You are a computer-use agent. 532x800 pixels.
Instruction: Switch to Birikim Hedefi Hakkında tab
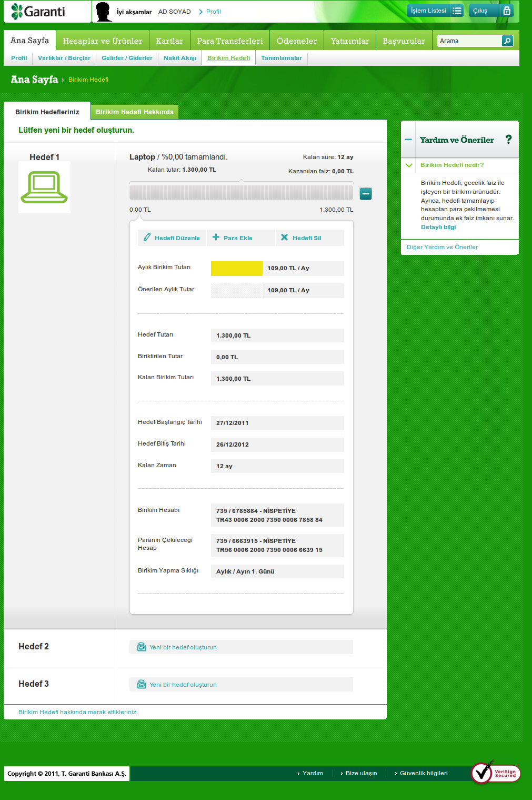click(x=135, y=112)
